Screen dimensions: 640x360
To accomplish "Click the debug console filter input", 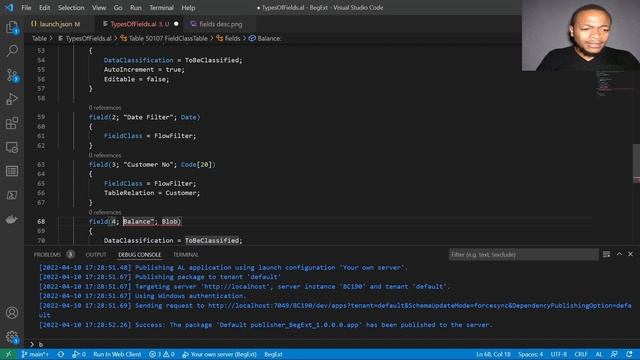I will coord(523,254).
